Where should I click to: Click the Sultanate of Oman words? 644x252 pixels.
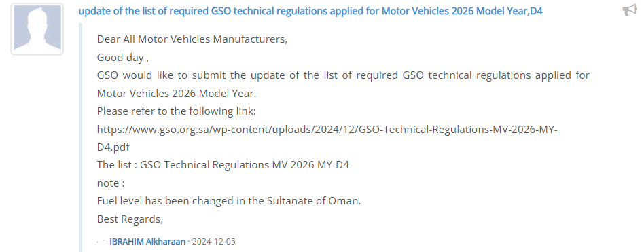(314, 201)
